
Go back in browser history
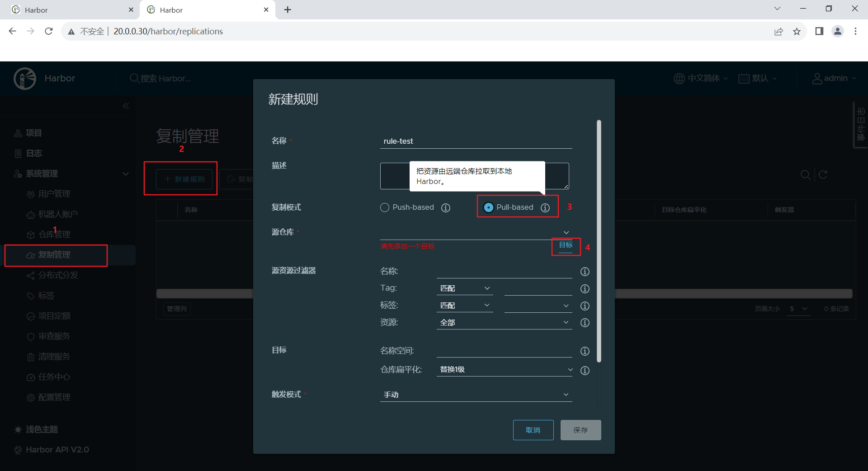coord(13,31)
